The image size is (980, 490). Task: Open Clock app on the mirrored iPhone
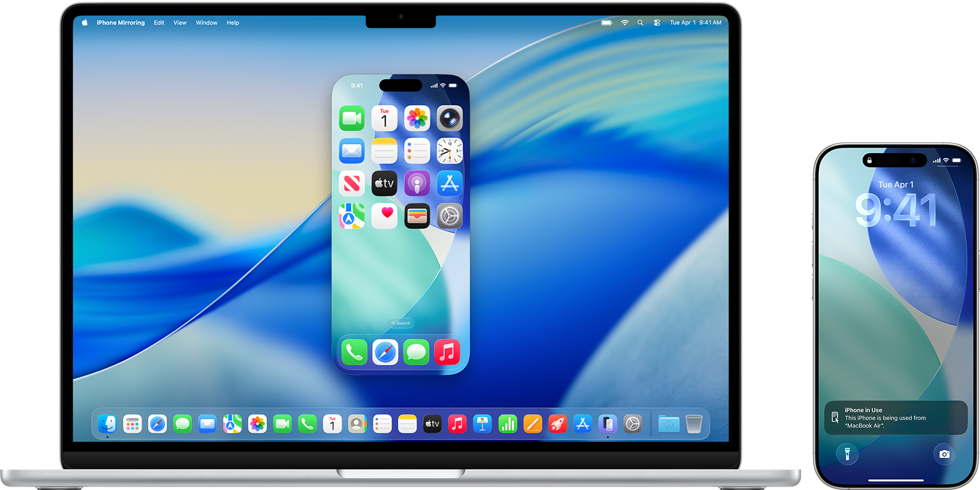(x=449, y=151)
